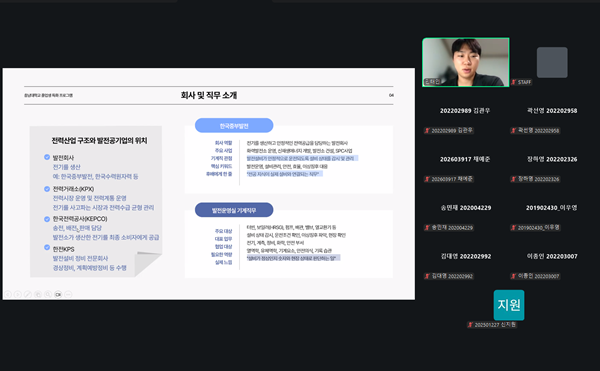Go to previous slide in presentation toolbar
The width and height of the screenshot is (600, 371).
click(x=8, y=295)
